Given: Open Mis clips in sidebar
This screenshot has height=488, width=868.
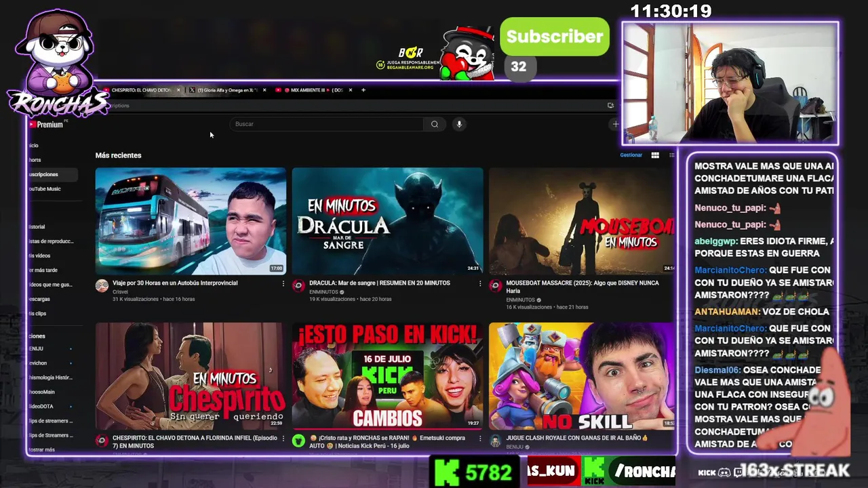Looking at the screenshot, I should pos(37,313).
